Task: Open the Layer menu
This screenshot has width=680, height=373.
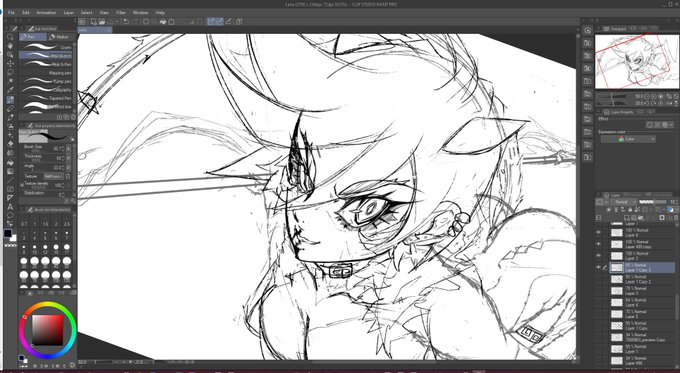Action: click(x=69, y=13)
